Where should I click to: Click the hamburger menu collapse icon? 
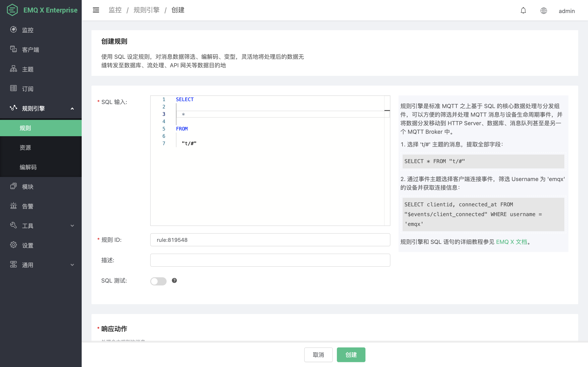[x=96, y=10]
